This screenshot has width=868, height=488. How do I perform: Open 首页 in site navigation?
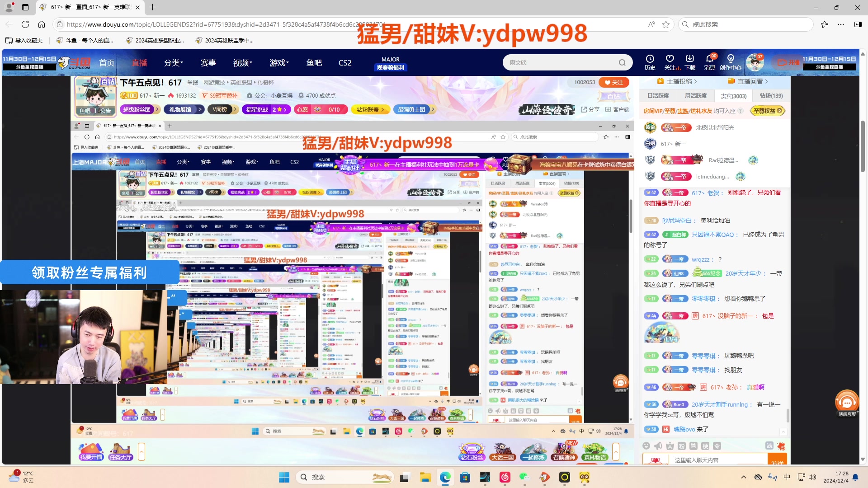point(107,63)
